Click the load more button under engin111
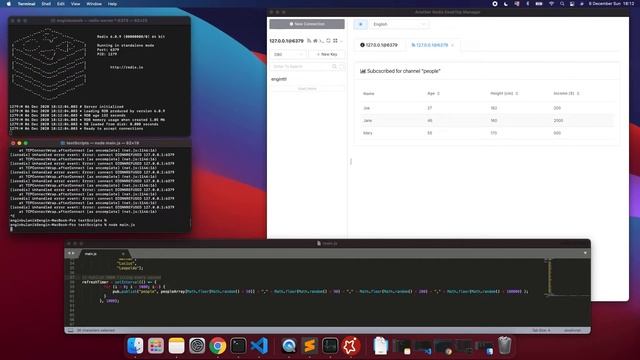This screenshot has height=360, width=640. point(307,89)
